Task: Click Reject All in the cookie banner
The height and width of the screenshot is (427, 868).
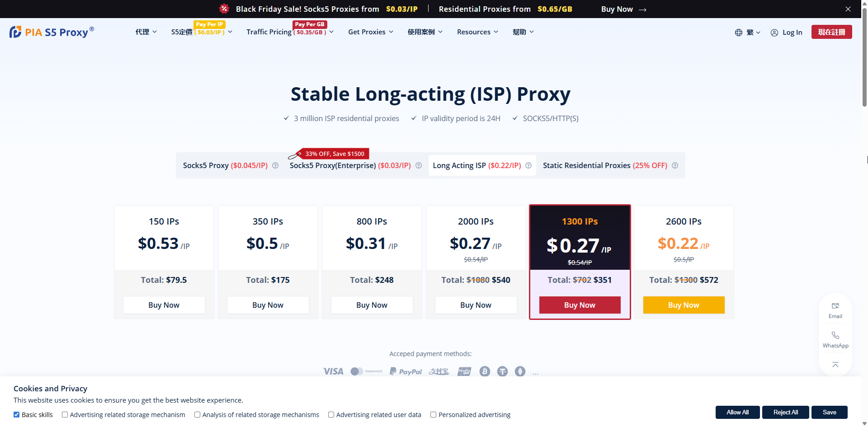Action: pyautogui.click(x=785, y=412)
